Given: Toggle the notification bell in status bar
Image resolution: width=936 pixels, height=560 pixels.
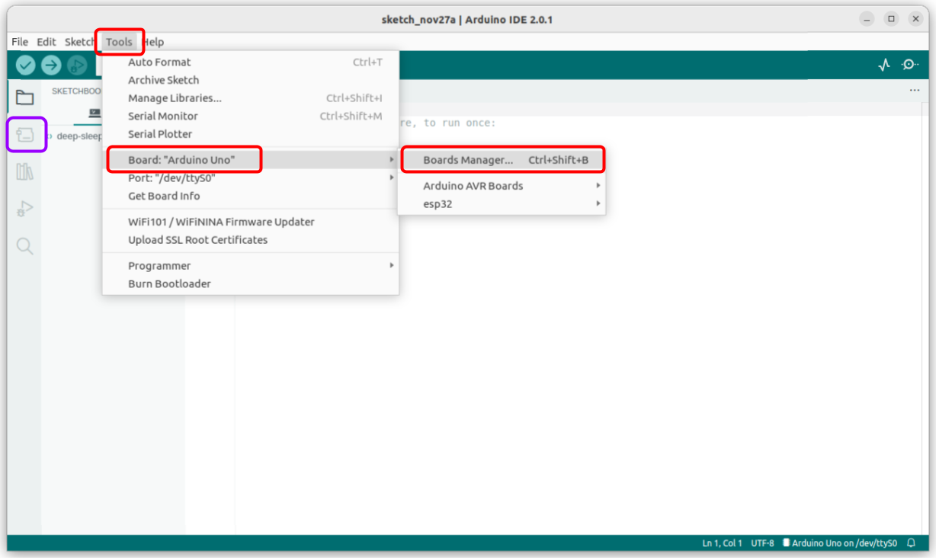Looking at the screenshot, I should pos(910,542).
